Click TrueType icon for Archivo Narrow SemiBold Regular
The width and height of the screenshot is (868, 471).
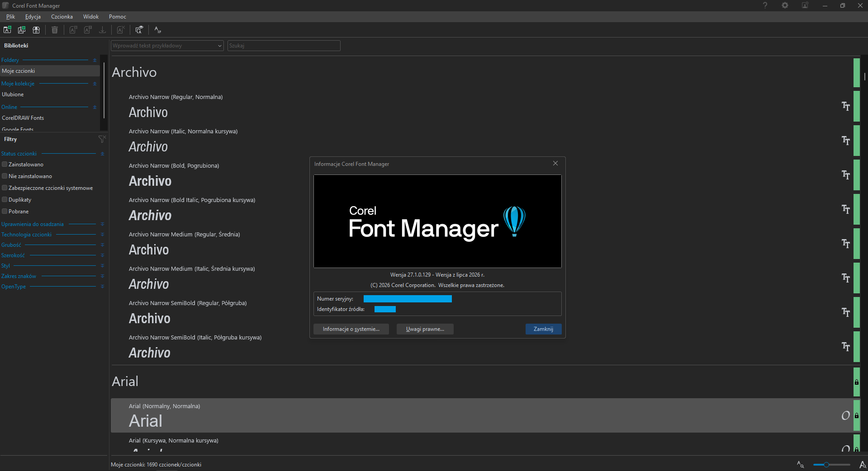845,312
